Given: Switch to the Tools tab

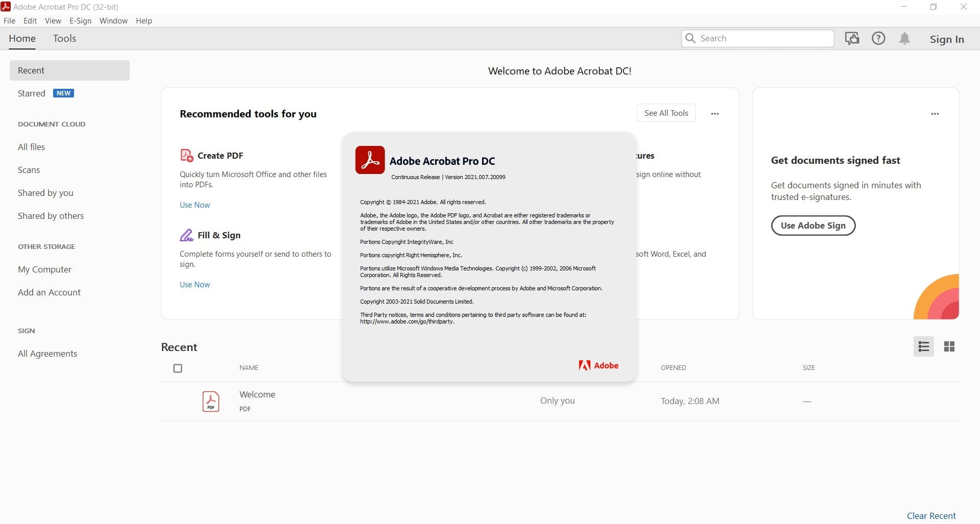Looking at the screenshot, I should (x=64, y=39).
